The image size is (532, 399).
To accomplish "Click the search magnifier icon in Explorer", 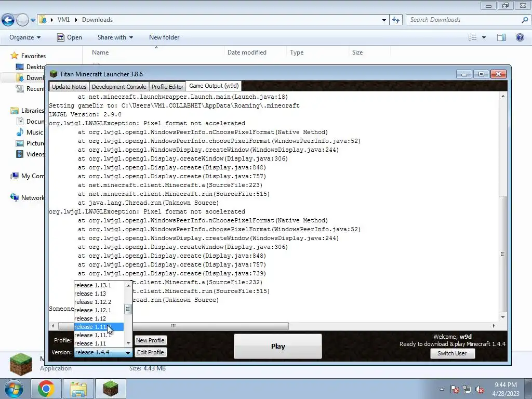I will pos(525,20).
